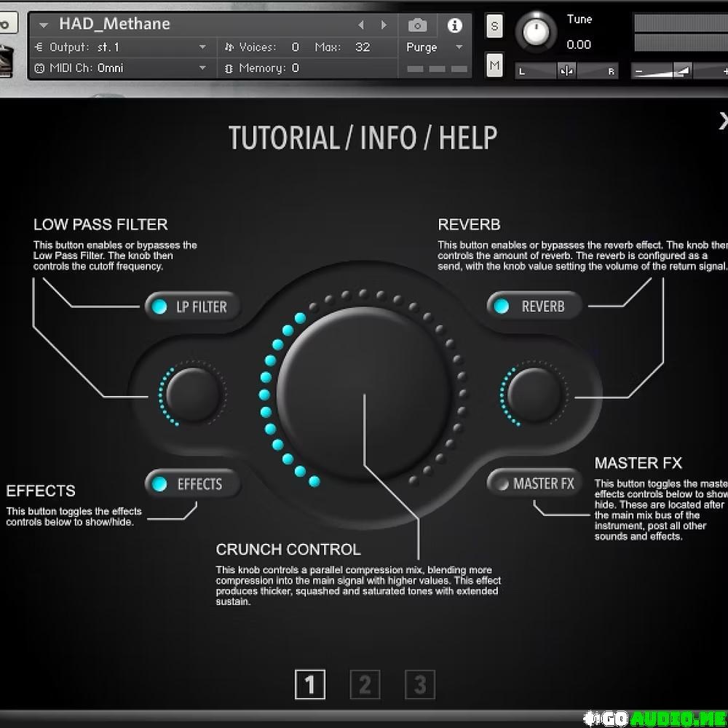
Task: Open the MIDI Ch Omni dropdown
Action: (x=202, y=68)
